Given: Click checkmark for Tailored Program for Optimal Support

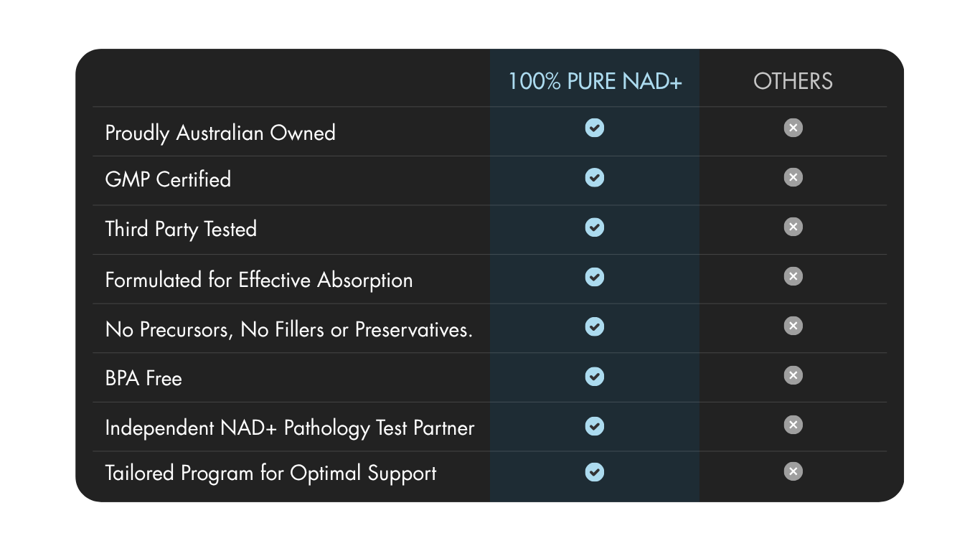Looking at the screenshot, I should 595,472.
